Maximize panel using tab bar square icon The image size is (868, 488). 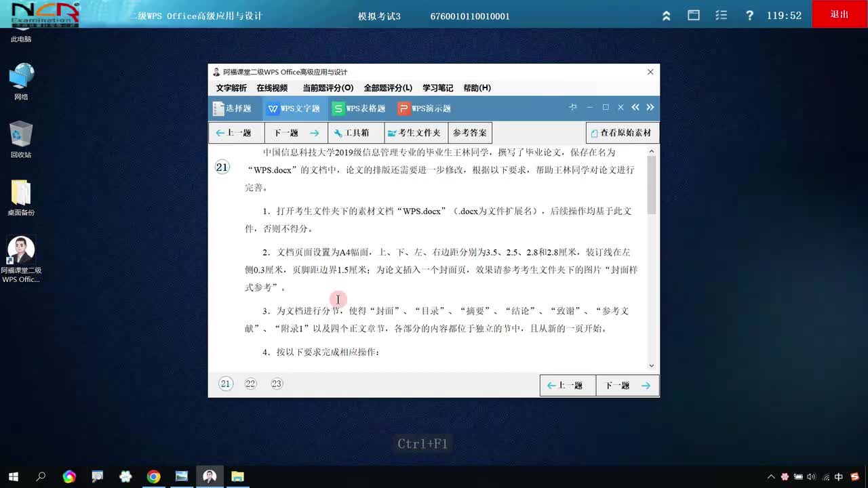click(x=606, y=107)
